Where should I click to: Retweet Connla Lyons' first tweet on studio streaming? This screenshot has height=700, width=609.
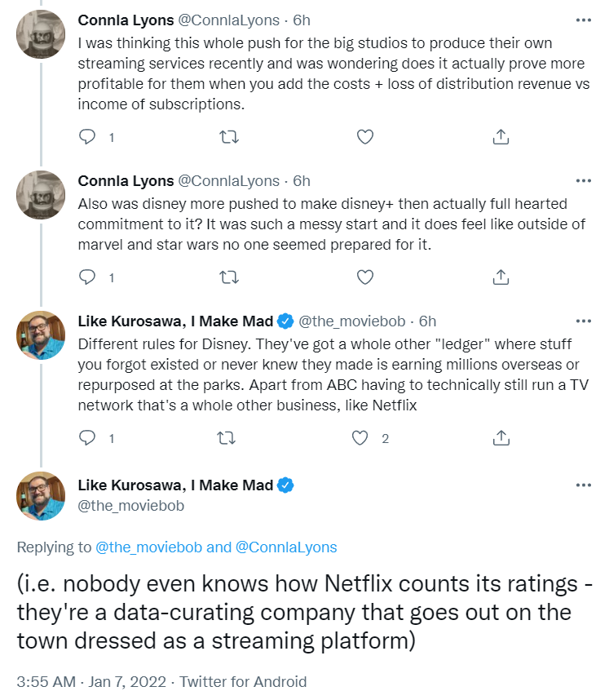click(x=229, y=137)
